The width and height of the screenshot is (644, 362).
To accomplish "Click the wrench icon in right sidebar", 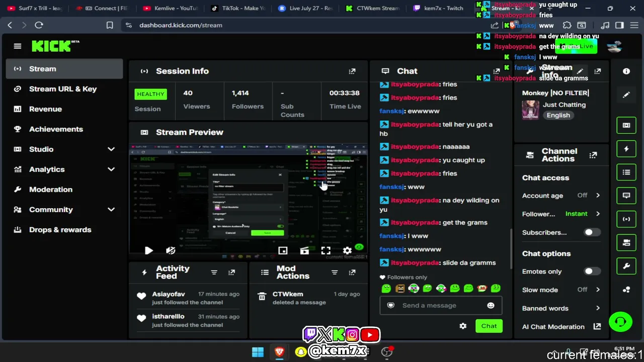I will (626, 266).
